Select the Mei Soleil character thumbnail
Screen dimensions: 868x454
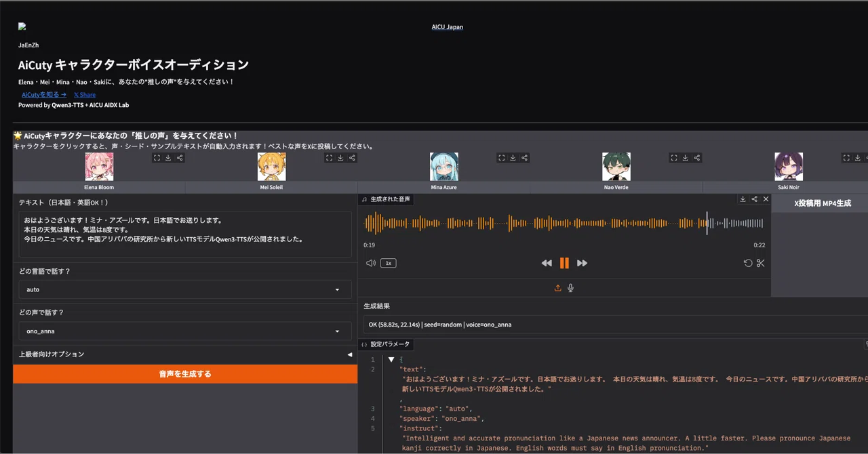coord(271,166)
